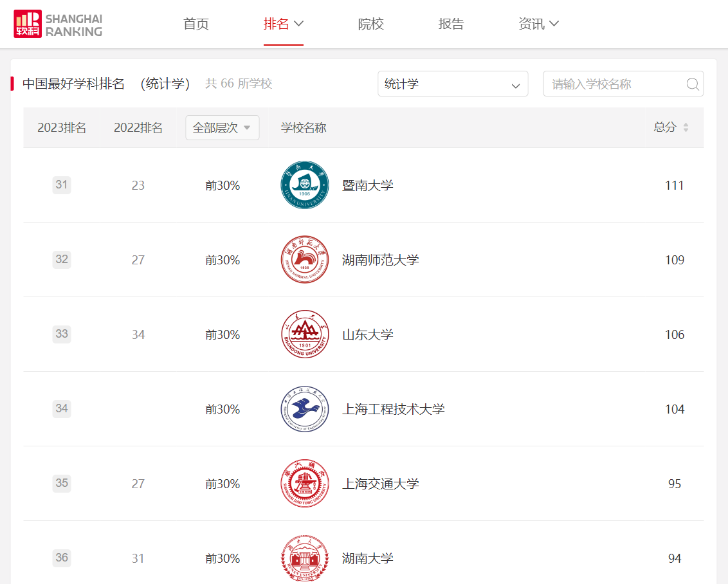Focus the school name search field
The image size is (728, 584).
click(614, 84)
